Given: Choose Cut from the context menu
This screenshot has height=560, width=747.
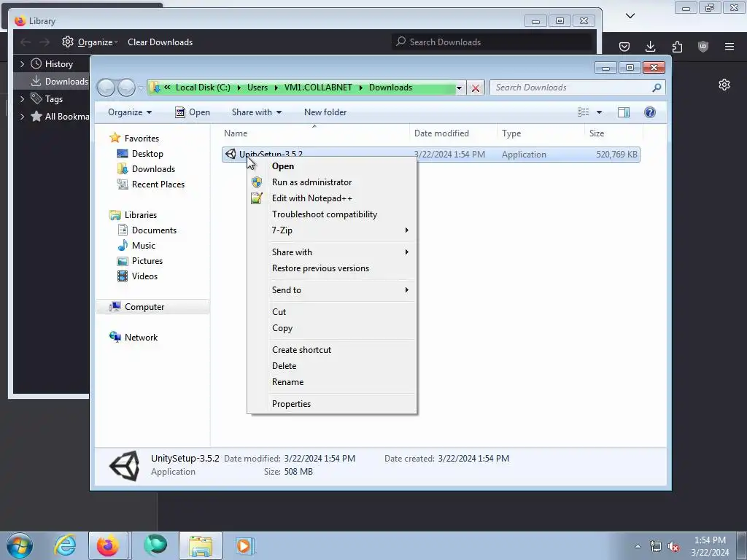Looking at the screenshot, I should 279,312.
